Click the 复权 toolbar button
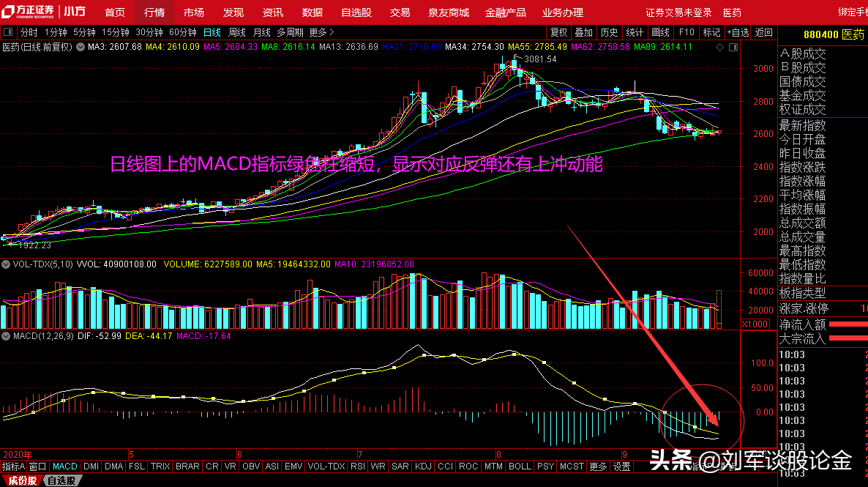The width and height of the screenshot is (868, 487). coord(558,33)
